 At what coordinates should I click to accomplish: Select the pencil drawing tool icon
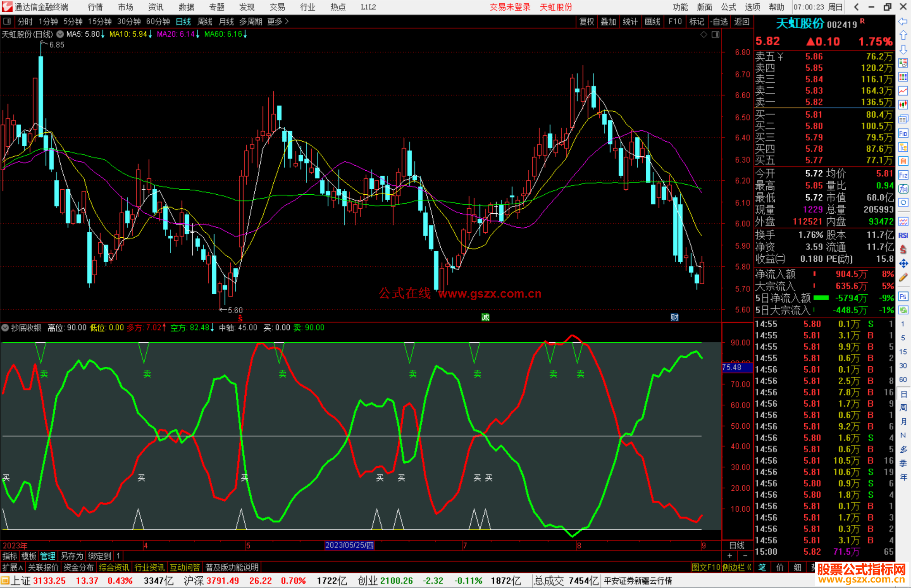[903, 277]
